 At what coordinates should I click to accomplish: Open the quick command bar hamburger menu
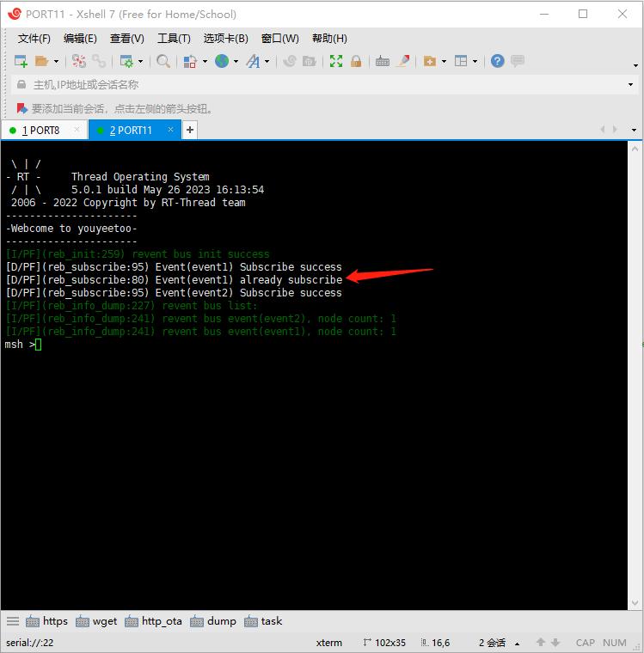pos(13,622)
